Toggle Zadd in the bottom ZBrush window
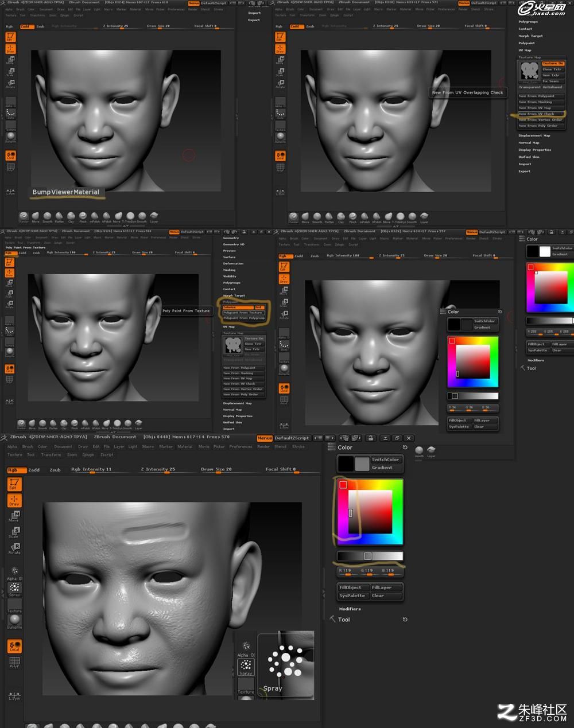Viewport: 574px width, 728px height. pyautogui.click(x=34, y=469)
